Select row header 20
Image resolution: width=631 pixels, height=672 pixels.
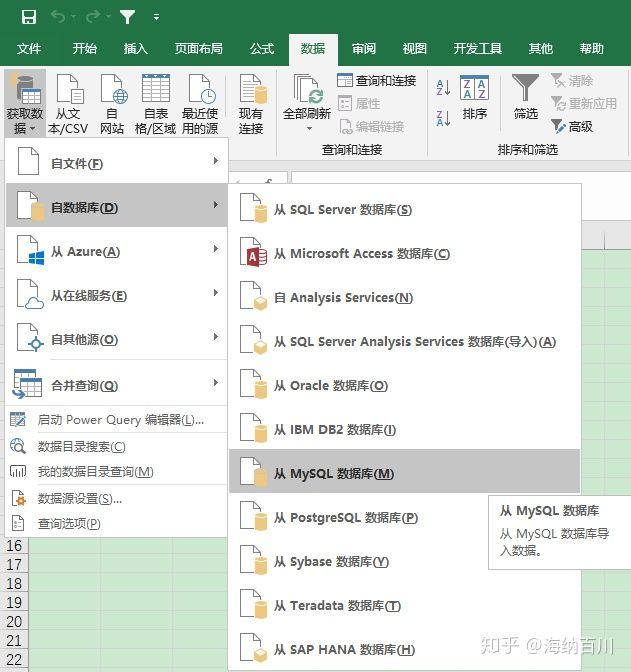[14, 621]
